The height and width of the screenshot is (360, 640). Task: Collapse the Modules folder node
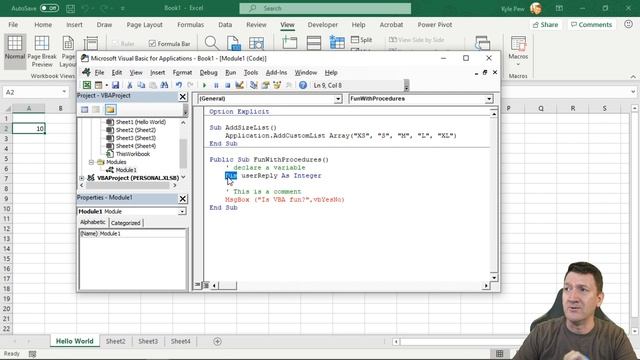91,162
